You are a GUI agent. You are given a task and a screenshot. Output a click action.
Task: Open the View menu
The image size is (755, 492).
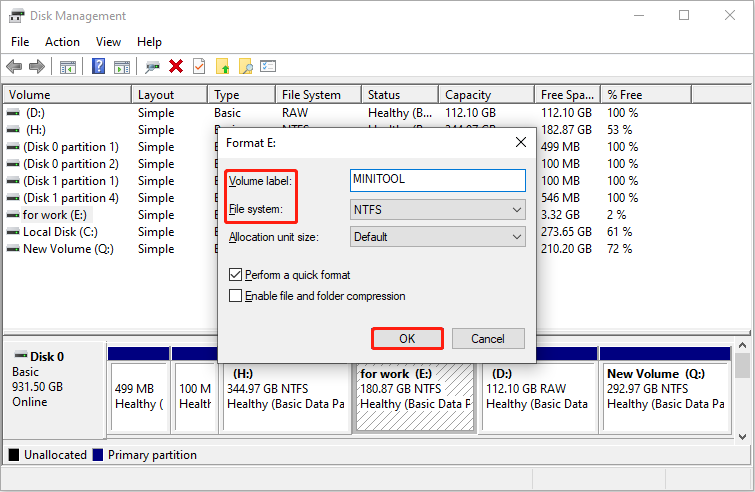coord(108,42)
